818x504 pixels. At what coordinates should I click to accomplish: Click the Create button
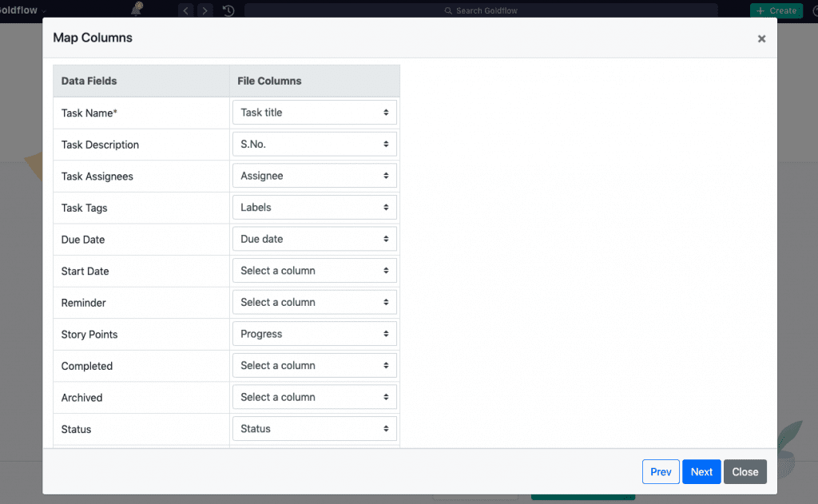tap(776, 10)
